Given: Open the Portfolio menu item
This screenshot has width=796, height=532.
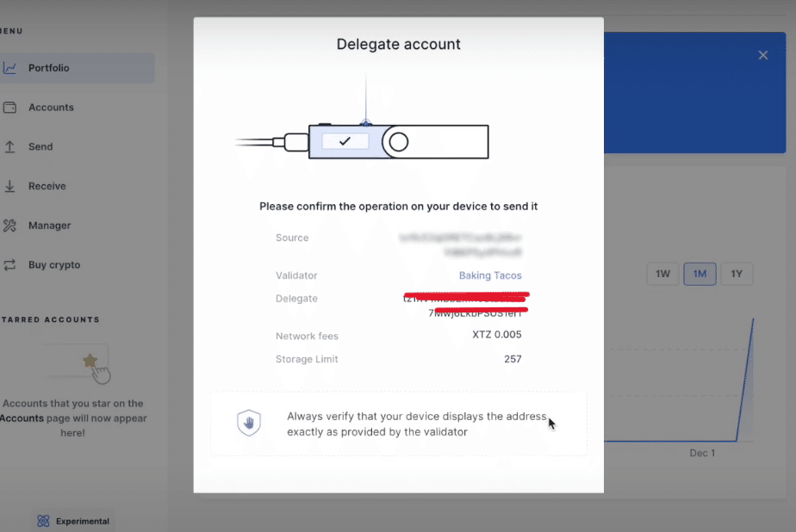Looking at the screenshot, I should click(x=49, y=68).
